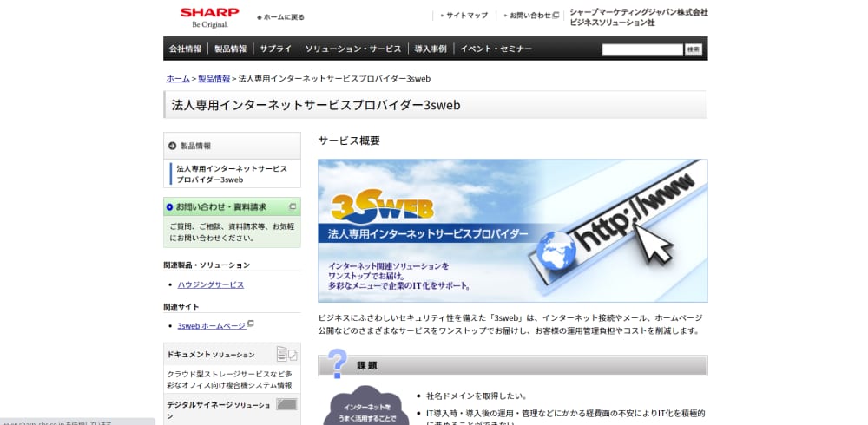Click the 3SWEB banner image
Screen dimensions: 868x425
(x=513, y=231)
